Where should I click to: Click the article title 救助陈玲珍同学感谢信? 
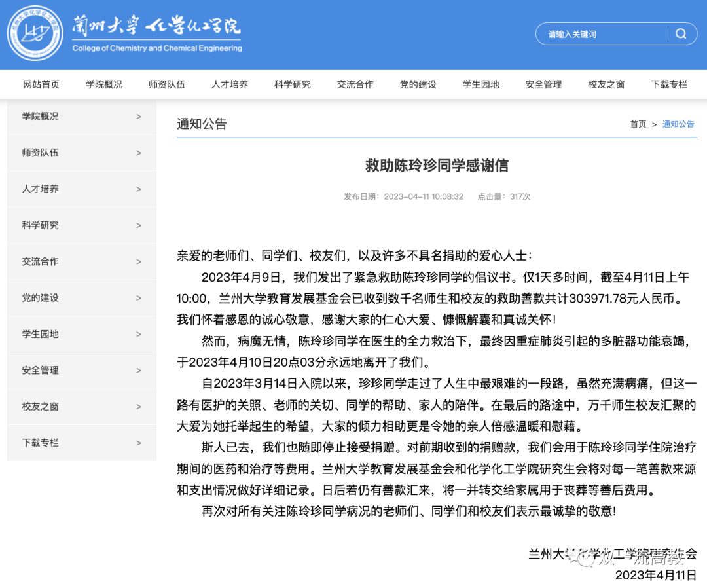coord(437,166)
